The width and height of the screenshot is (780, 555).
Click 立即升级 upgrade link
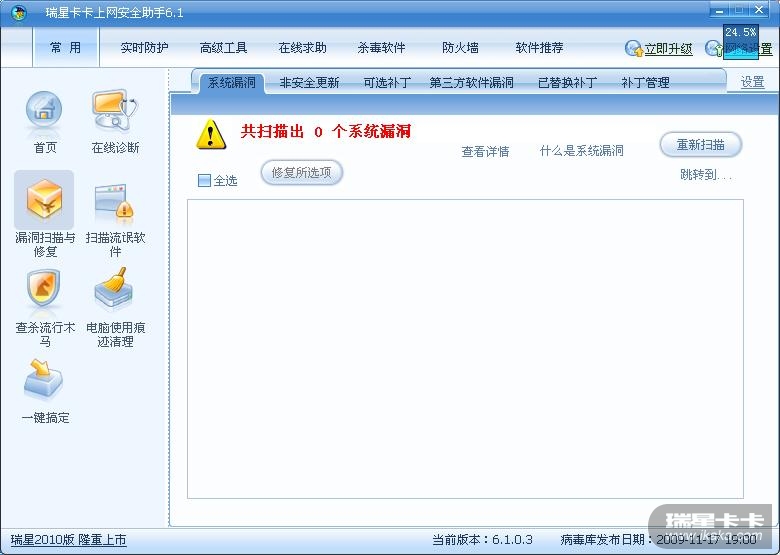(x=669, y=49)
